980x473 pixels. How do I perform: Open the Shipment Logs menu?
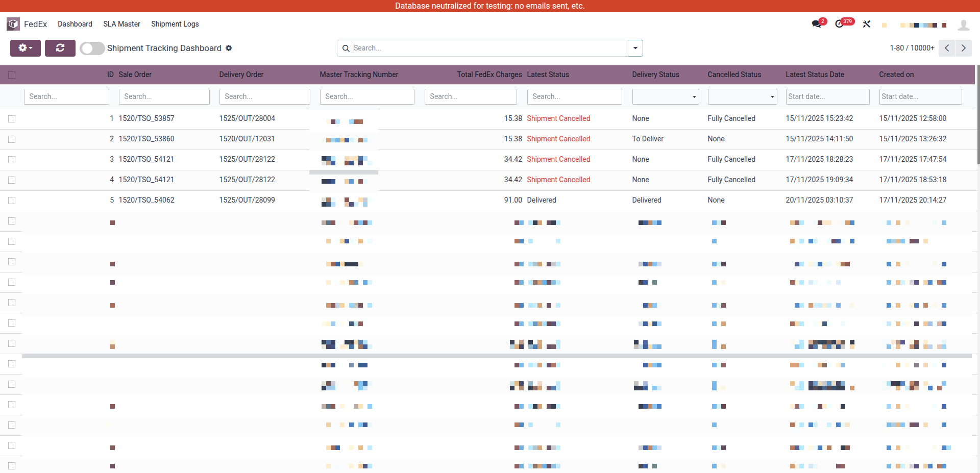[175, 24]
